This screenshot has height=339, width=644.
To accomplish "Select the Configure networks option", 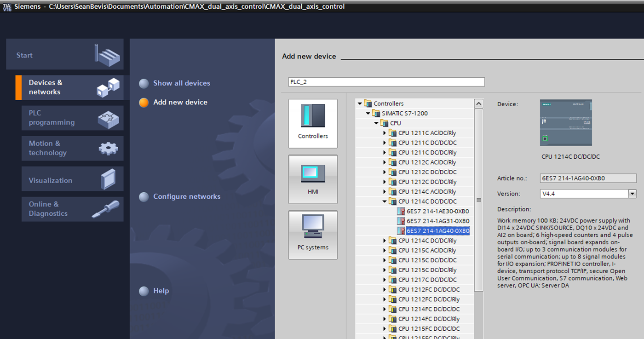I will point(186,197).
